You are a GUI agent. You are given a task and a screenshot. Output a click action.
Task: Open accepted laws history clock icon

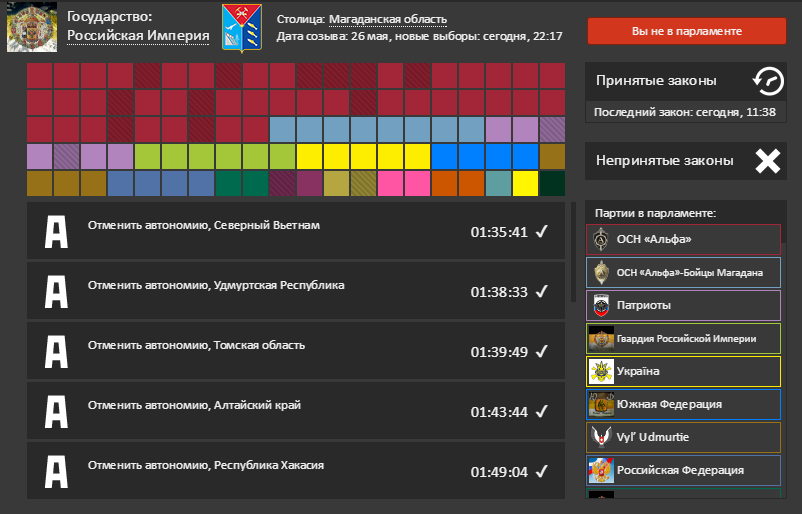pyautogui.click(x=767, y=80)
